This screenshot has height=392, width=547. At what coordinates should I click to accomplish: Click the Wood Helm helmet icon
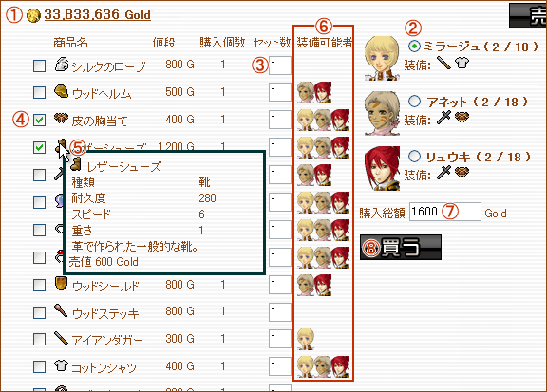62,92
